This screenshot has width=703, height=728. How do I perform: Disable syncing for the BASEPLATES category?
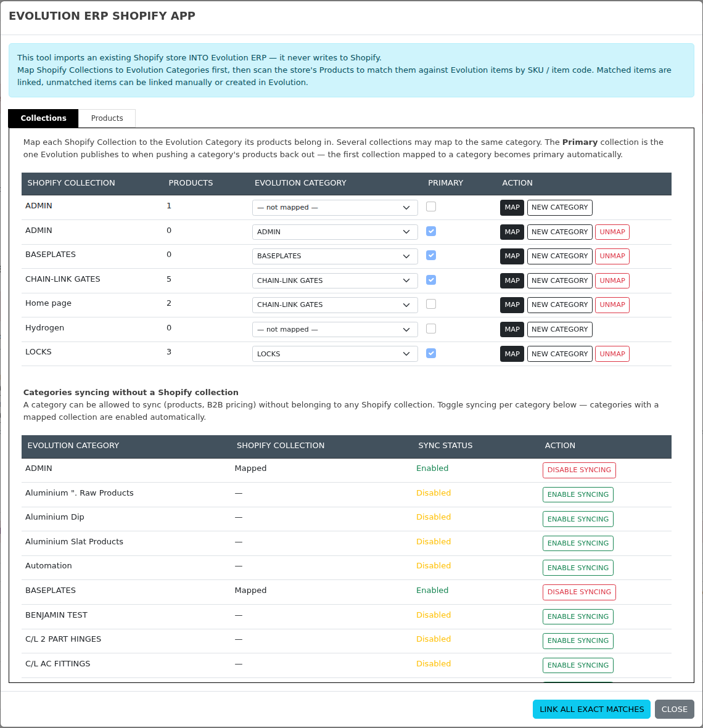[579, 592]
